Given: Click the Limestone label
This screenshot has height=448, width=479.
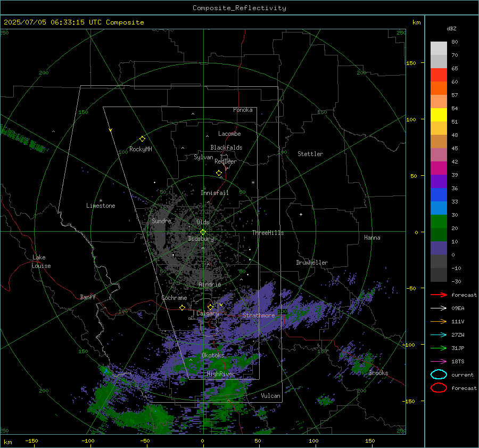Looking at the screenshot, I should 101,206.
